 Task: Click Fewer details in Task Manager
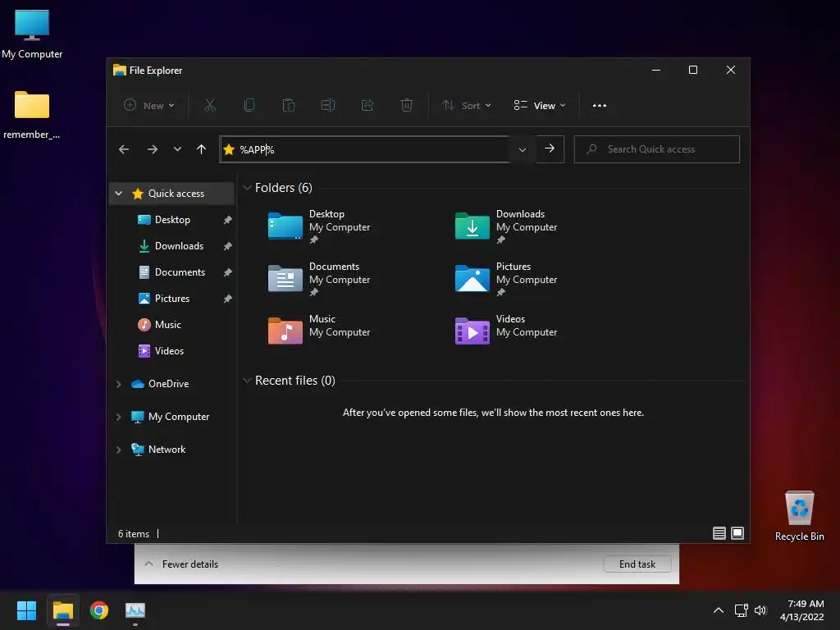tap(189, 564)
